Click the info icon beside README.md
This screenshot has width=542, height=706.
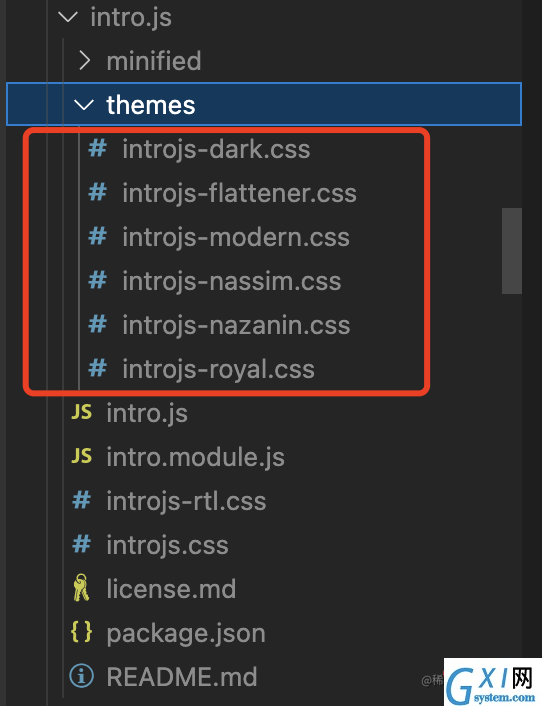click(x=81, y=676)
